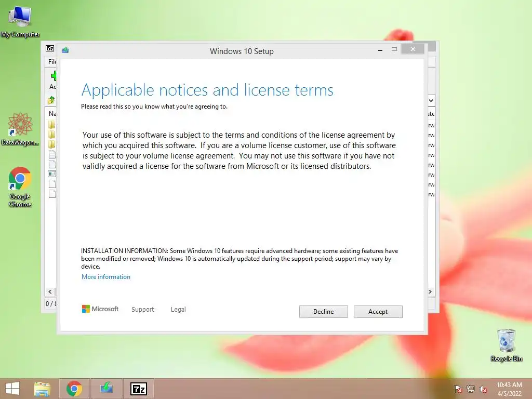Switch to Windows Setup taskbar icon

click(x=107, y=389)
